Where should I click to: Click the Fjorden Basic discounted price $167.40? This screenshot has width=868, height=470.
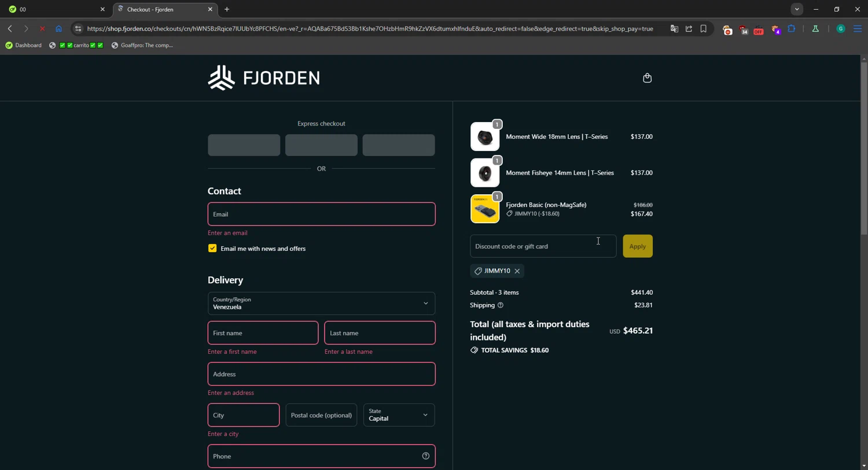641,214
